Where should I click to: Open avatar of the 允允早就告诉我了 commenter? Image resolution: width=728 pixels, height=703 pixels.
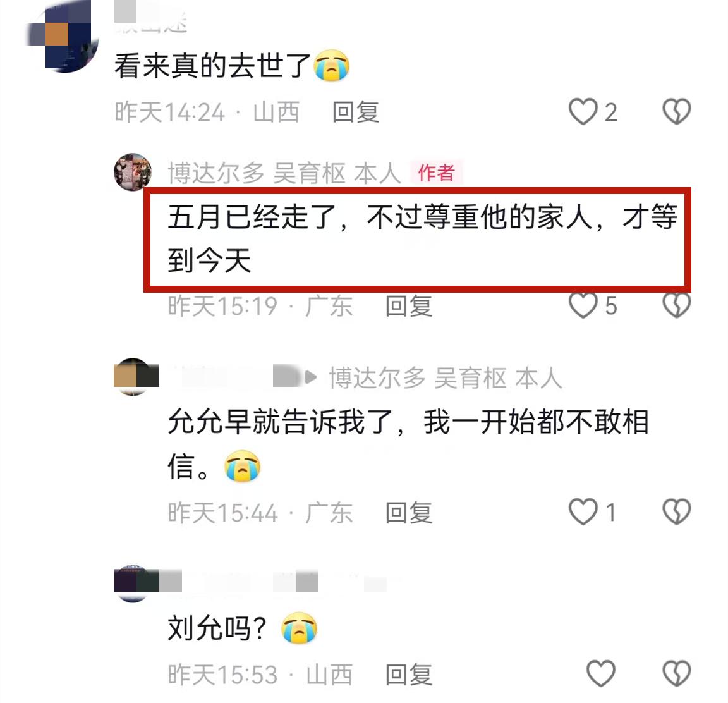pos(133,377)
